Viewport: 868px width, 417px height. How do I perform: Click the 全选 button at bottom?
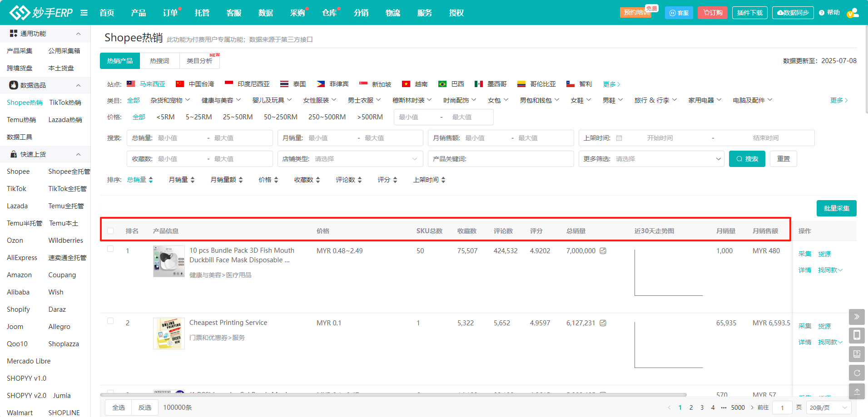(119, 407)
